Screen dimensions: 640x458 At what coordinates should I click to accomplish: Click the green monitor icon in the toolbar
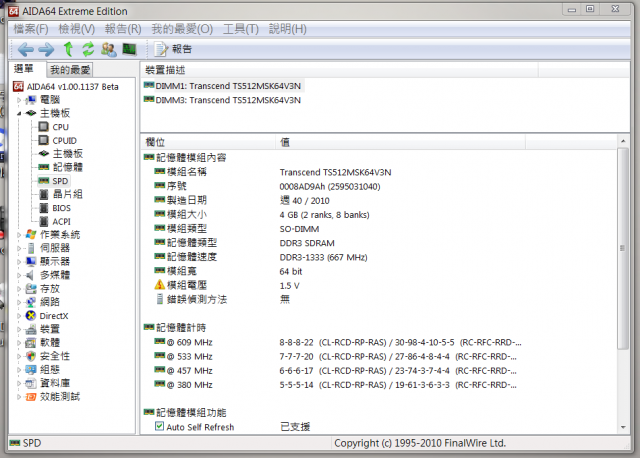129,49
